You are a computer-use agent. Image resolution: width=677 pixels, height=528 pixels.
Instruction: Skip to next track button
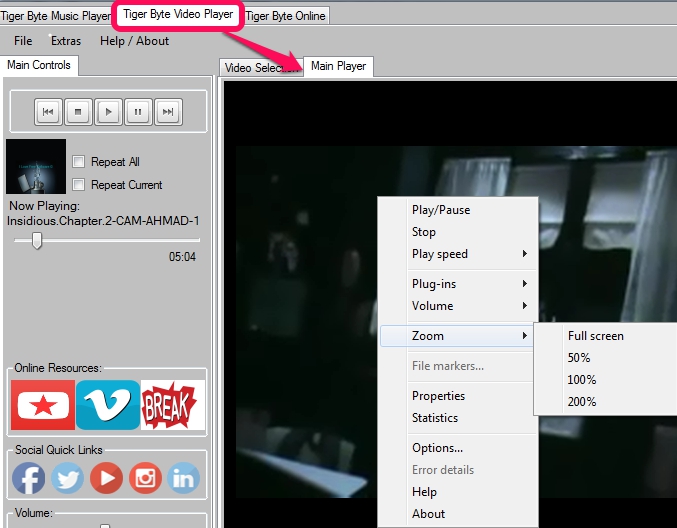point(169,111)
